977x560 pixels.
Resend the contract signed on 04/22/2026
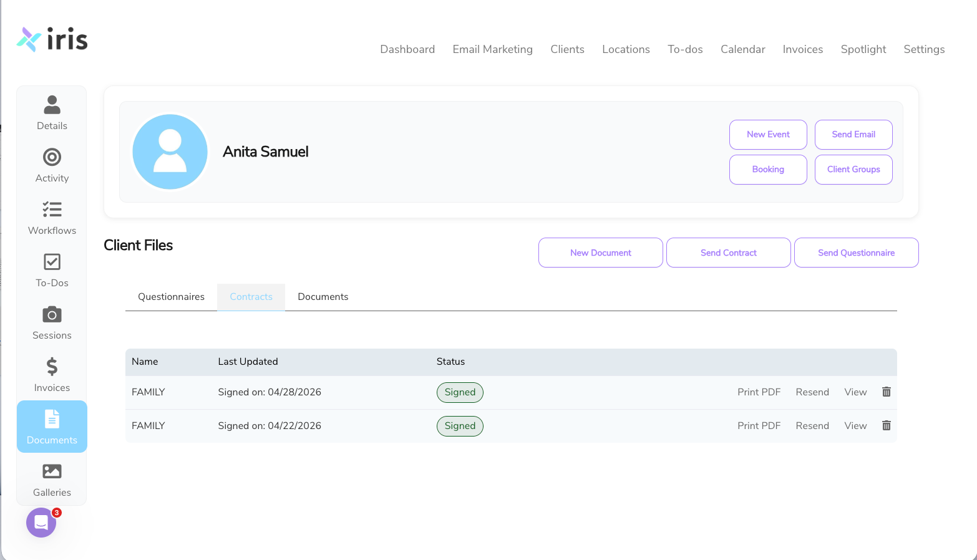(x=812, y=425)
